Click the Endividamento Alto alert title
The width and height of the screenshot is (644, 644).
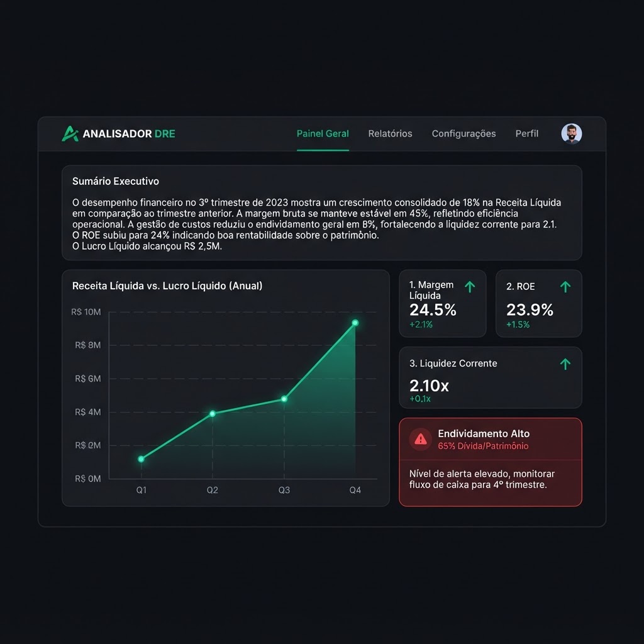click(484, 434)
